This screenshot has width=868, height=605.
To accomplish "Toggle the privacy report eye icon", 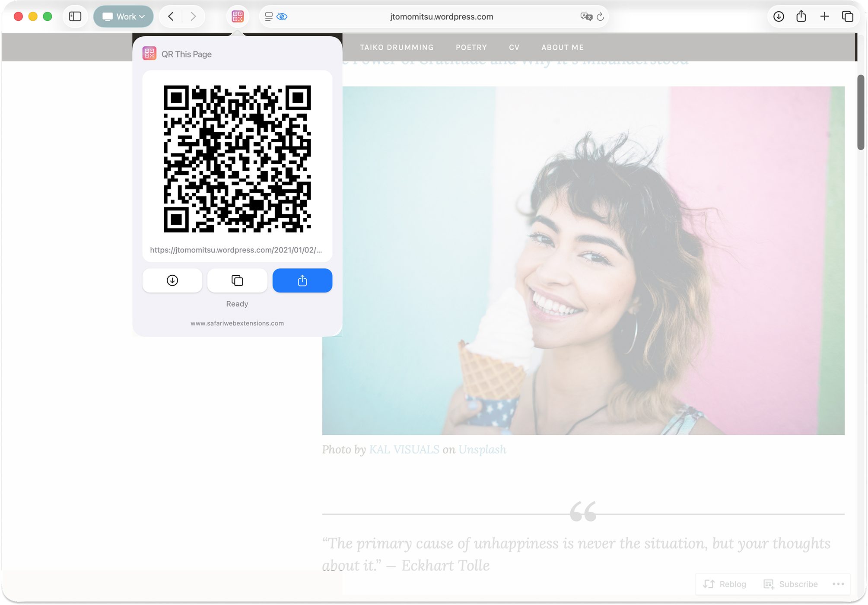I will pyautogui.click(x=282, y=16).
